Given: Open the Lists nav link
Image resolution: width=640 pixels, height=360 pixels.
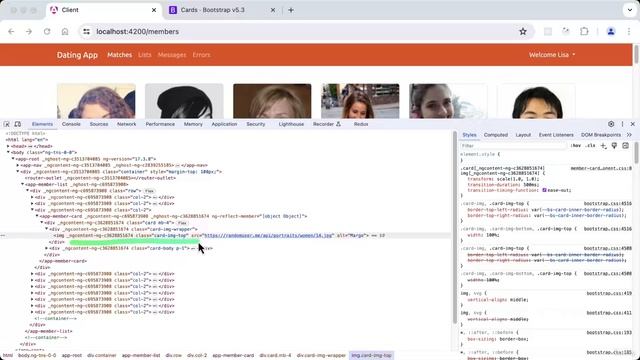Looking at the screenshot, I should click(x=144, y=55).
